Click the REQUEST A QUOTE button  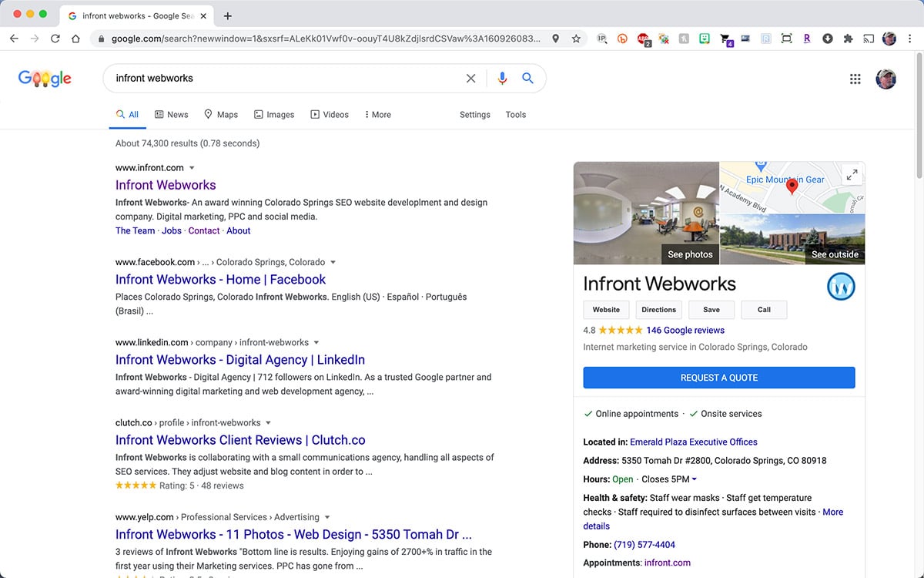[x=718, y=377]
